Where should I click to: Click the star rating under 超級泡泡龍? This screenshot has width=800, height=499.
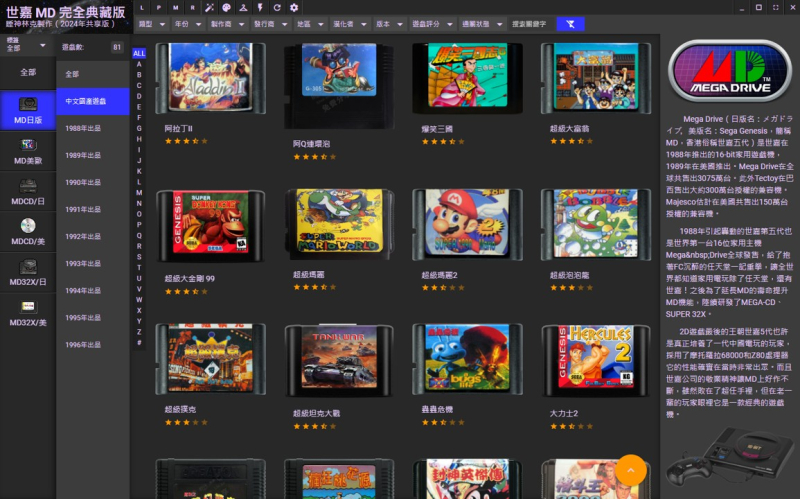(x=571, y=288)
